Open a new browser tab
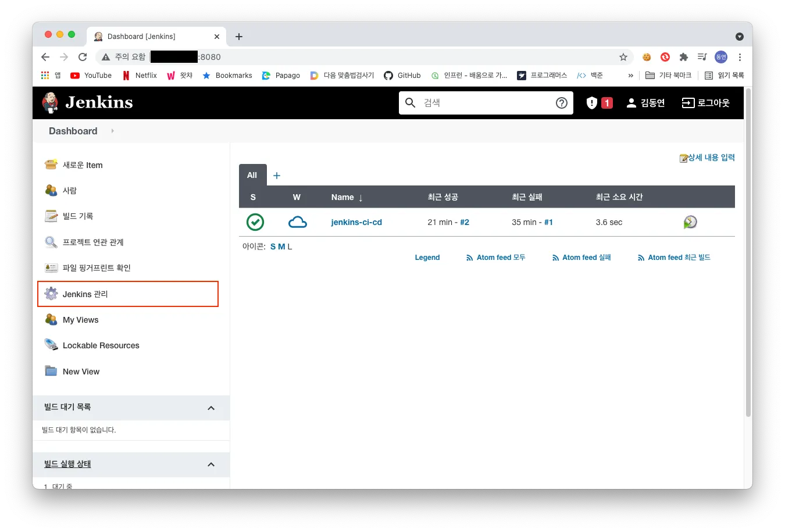The image size is (785, 532). 239,37
